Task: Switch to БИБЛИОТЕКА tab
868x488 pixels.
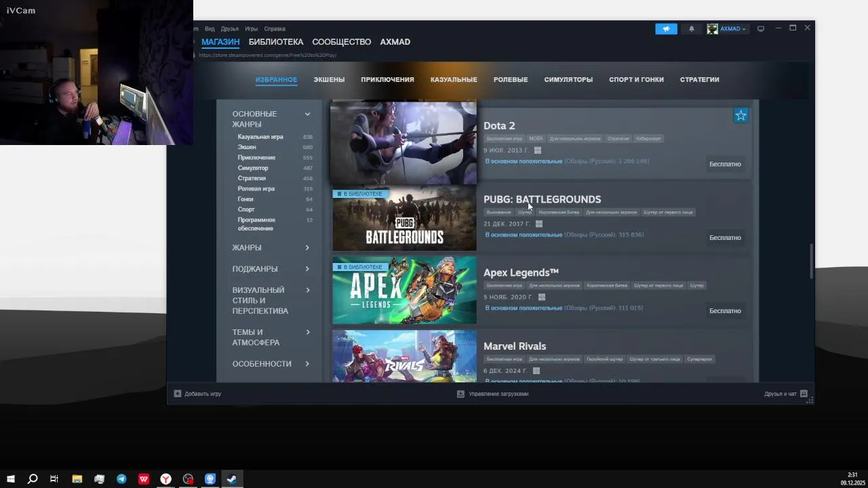Action: point(276,42)
